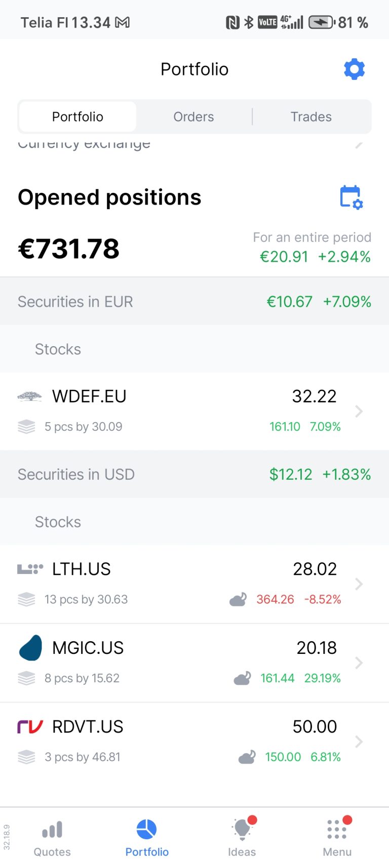Expand RDVT.US position details chevron
The image size is (389, 868).
pyautogui.click(x=359, y=742)
